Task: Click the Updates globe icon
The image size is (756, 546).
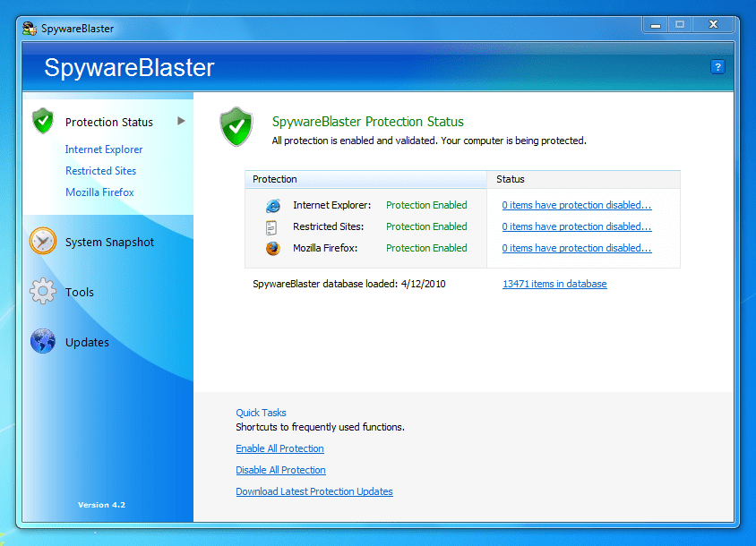Action: tap(43, 341)
